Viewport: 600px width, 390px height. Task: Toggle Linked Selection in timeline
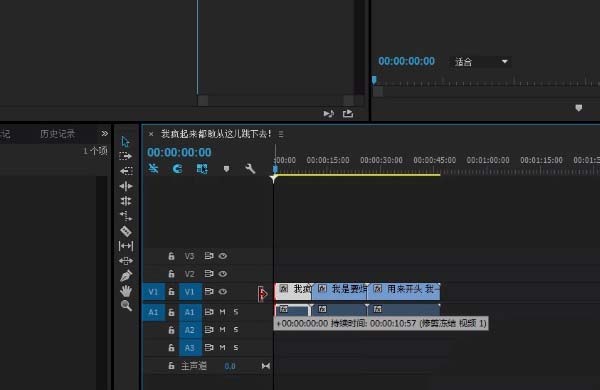pyautogui.click(x=202, y=169)
